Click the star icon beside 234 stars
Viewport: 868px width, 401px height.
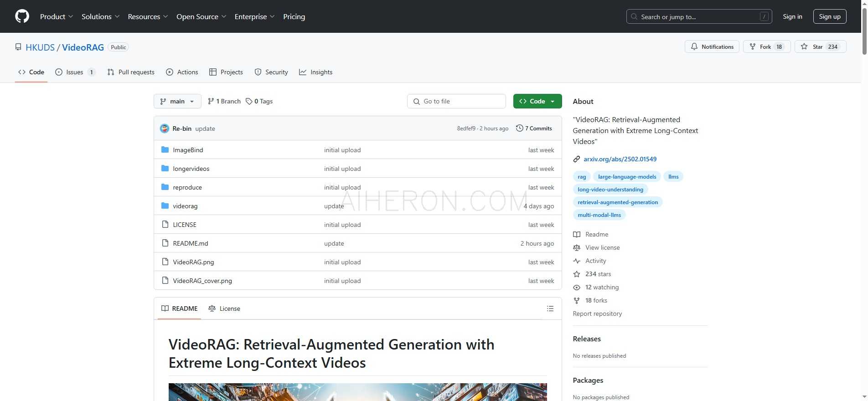click(577, 274)
